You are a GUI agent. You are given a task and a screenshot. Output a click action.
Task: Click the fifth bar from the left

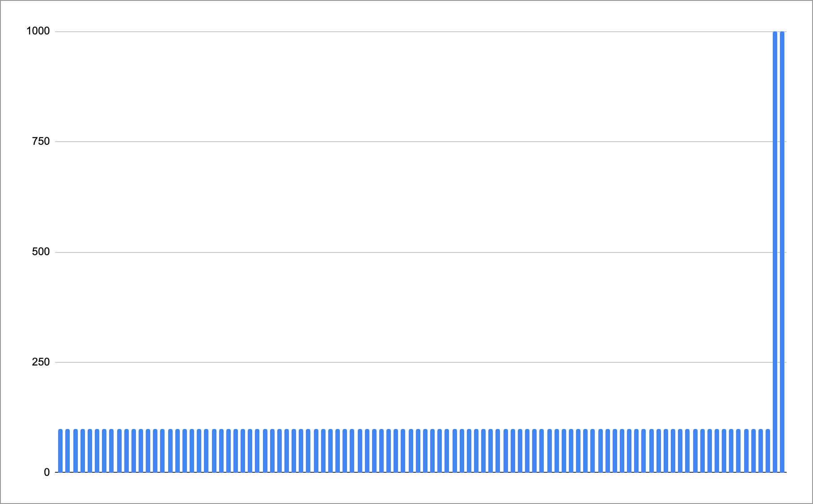90,450
